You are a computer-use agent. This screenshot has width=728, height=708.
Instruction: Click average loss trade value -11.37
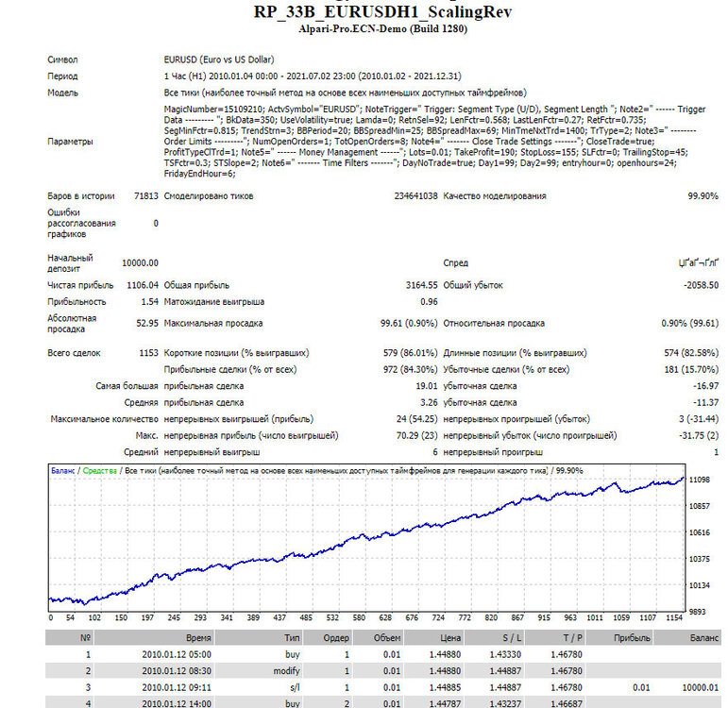point(705,402)
